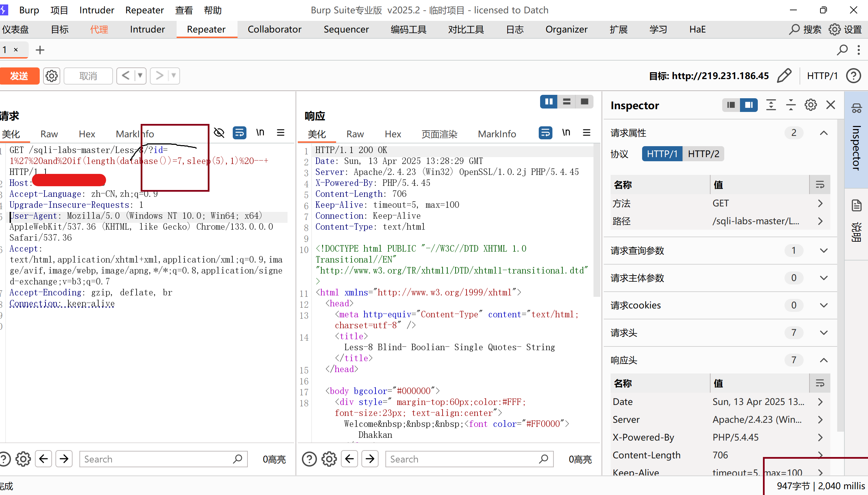Viewport: 868px width, 495px height.
Task: Go to next request with forward arrow
Action: [159, 75]
